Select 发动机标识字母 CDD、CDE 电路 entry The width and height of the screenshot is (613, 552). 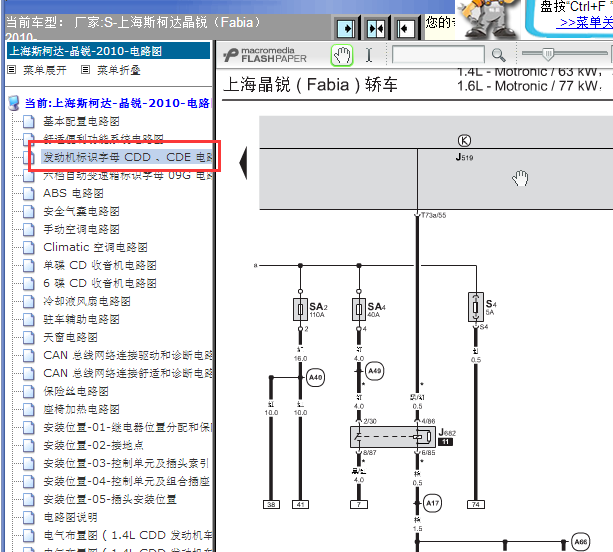[x=127, y=157]
